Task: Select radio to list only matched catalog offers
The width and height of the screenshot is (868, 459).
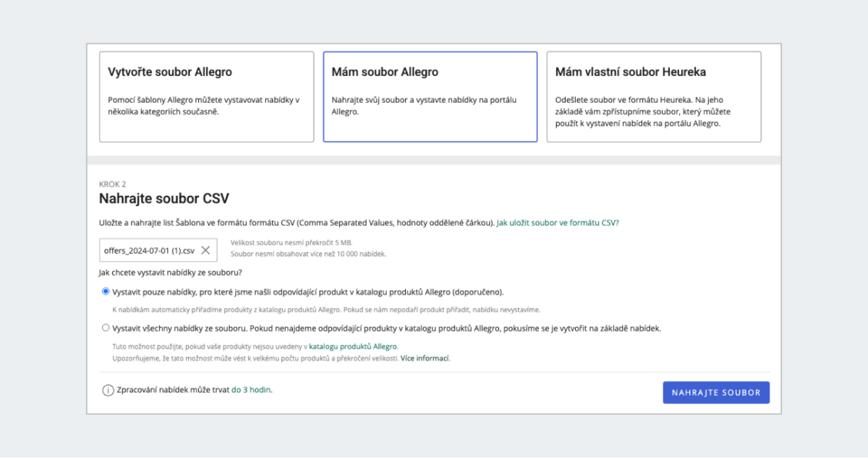Action: pyautogui.click(x=106, y=292)
